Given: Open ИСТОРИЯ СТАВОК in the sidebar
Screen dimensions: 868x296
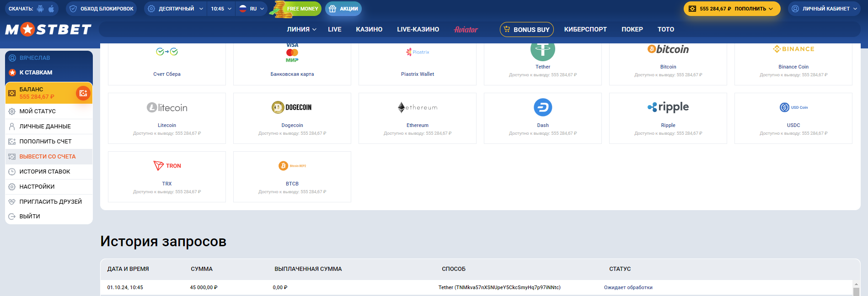Looking at the screenshot, I should (49, 172).
